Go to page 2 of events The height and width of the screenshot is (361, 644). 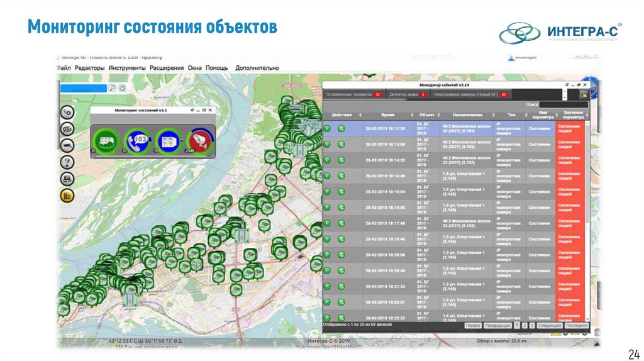[525, 325]
